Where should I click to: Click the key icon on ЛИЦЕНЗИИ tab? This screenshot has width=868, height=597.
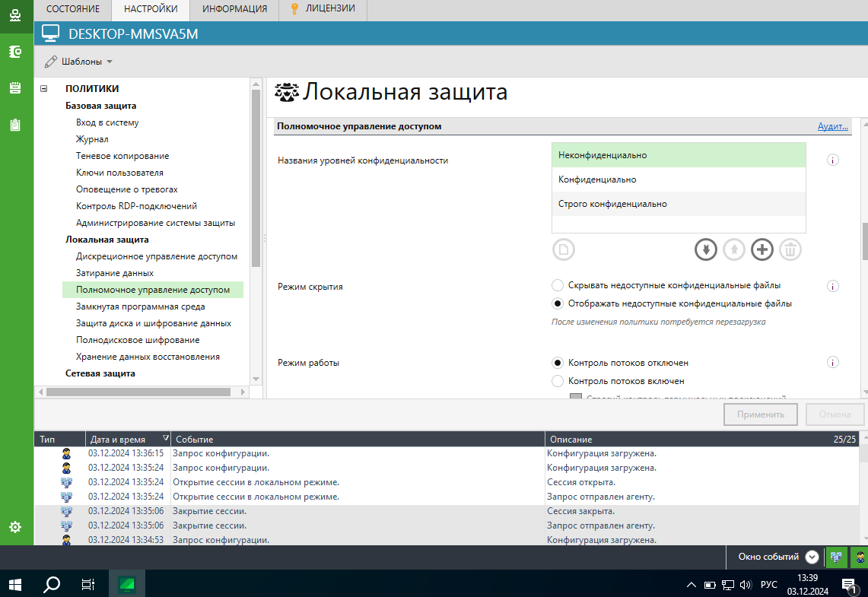point(294,9)
